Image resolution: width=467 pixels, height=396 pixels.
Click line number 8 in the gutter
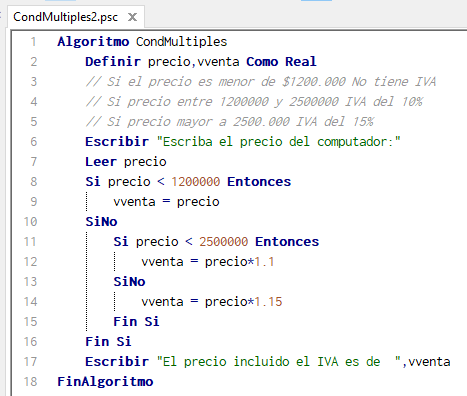pyautogui.click(x=34, y=182)
